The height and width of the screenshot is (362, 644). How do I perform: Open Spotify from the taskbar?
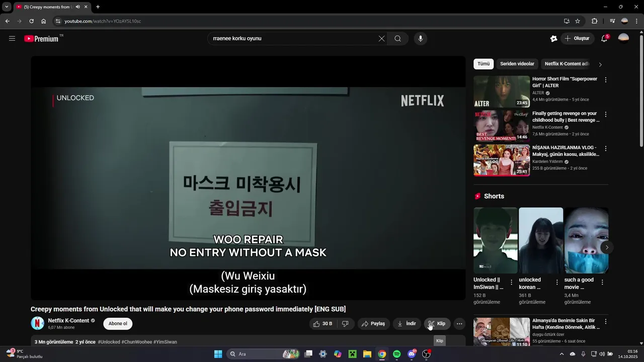tap(396, 354)
